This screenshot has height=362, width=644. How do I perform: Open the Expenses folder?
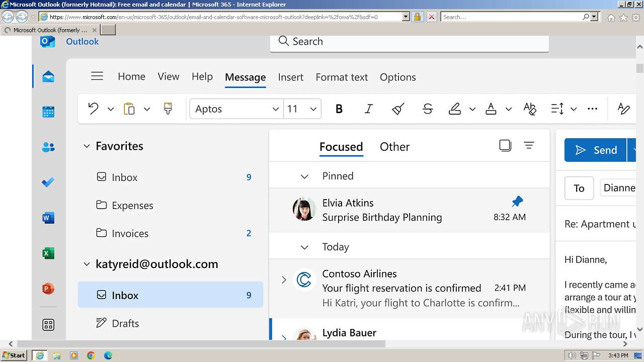[171, 205]
